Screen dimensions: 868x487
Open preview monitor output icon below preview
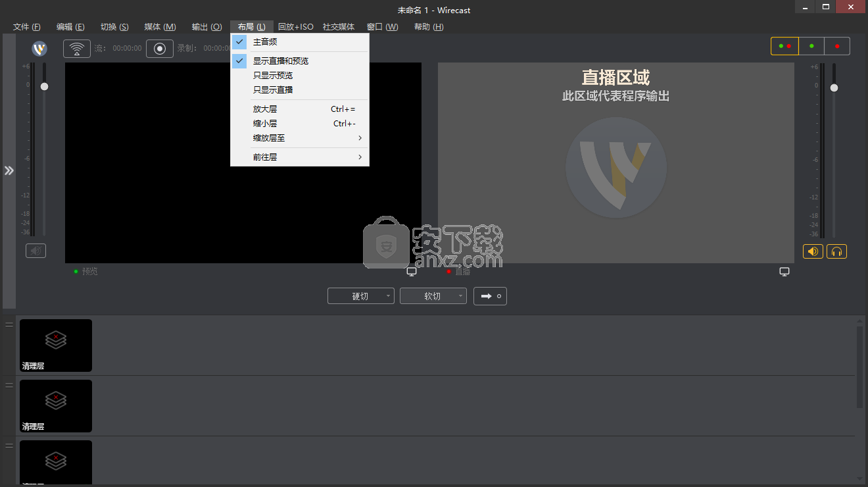tap(412, 272)
